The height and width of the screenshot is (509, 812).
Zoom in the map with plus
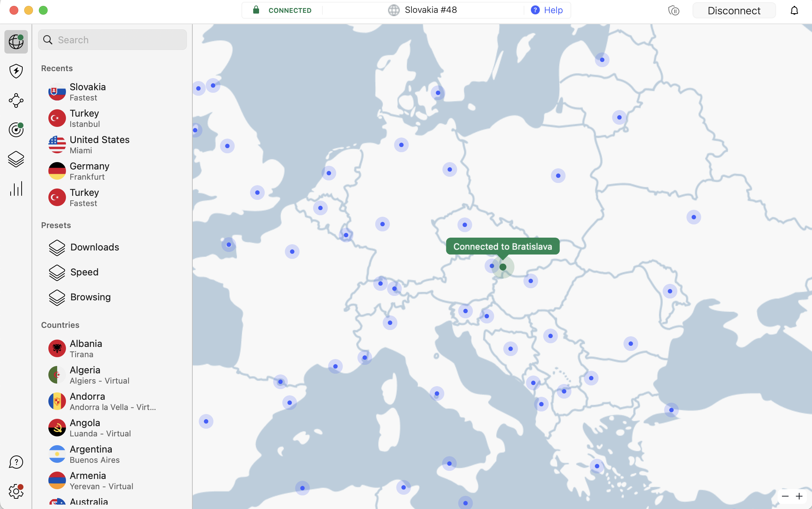click(x=799, y=497)
